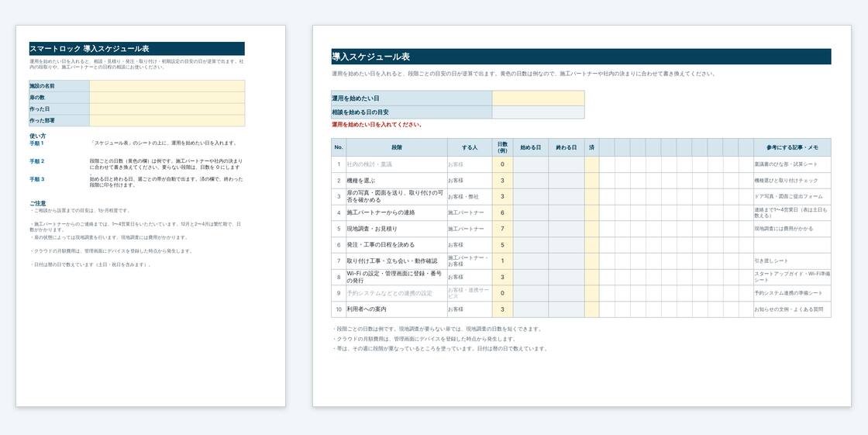
Task: Click the 段階 column header
Action: point(397,147)
